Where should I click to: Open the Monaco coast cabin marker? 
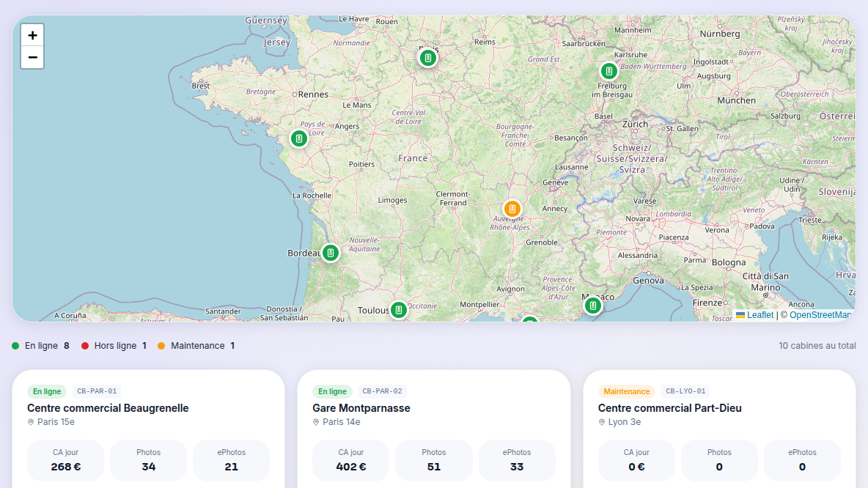[x=593, y=306]
